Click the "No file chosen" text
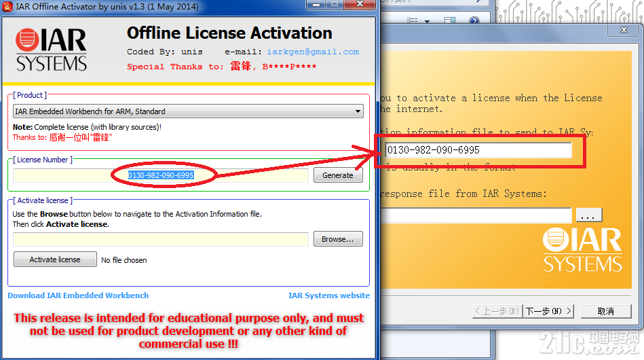Image resolution: width=644 pixels, height=360 pixels. click(124, 260)
